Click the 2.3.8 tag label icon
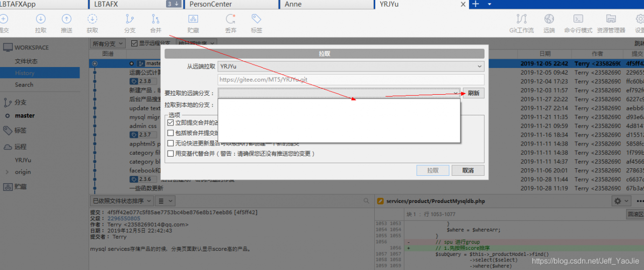Screen dimensions: 644x270 134,81
